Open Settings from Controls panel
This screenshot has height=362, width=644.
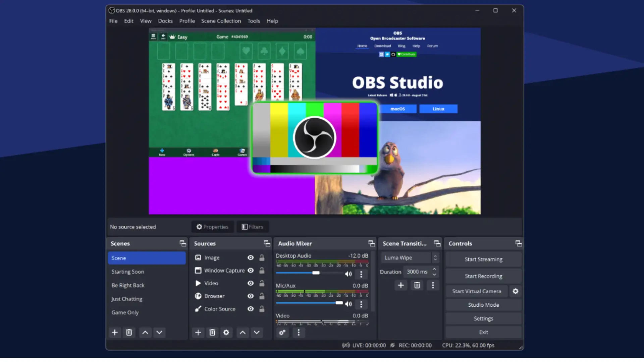(483, 318)
